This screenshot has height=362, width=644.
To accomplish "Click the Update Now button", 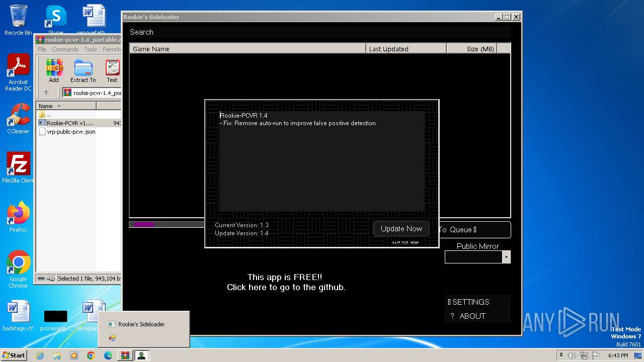I will pos(401,229).
